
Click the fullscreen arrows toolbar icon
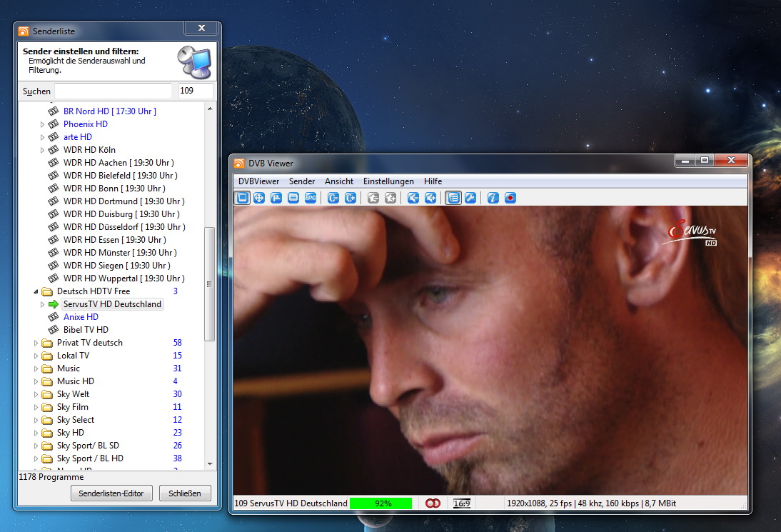259,199
